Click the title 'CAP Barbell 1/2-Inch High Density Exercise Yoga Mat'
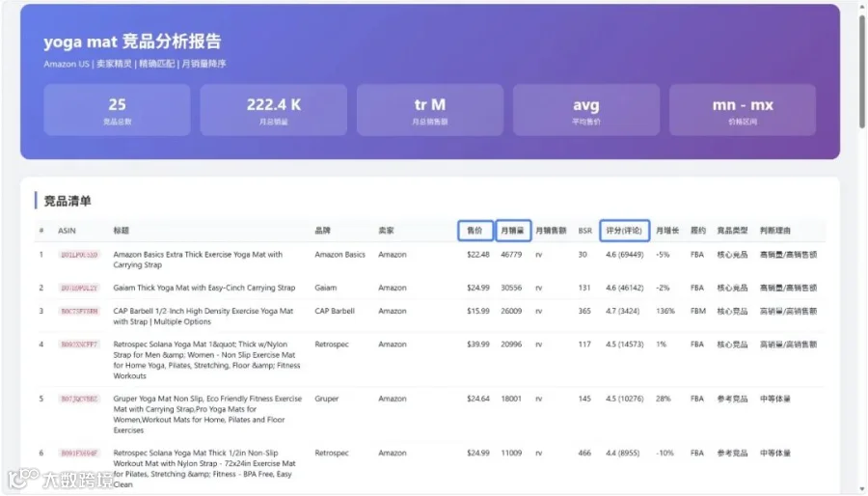 click(203, 317)
